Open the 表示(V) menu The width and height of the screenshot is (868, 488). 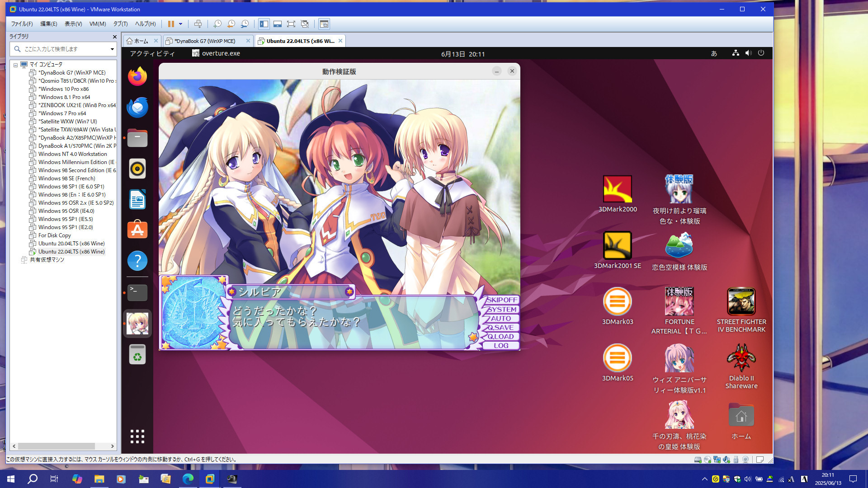click(73, 24)
